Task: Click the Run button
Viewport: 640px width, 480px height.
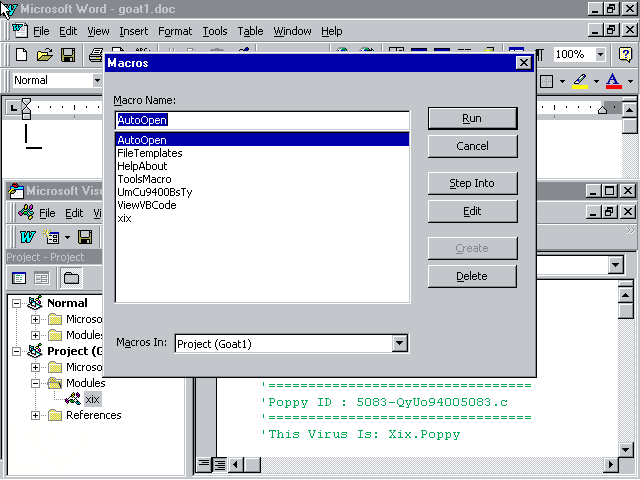Action: tap(472, 118)
